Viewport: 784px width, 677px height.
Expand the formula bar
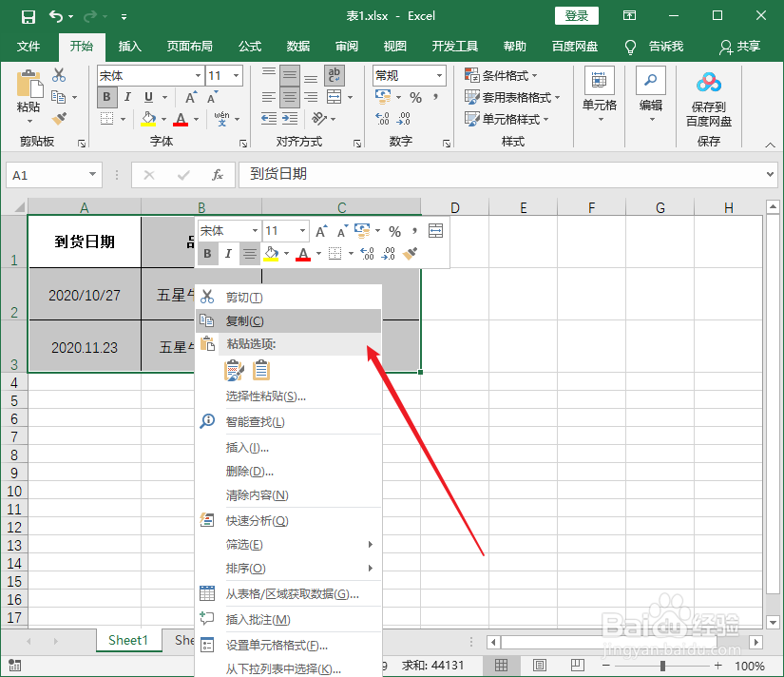coord(770,175)
